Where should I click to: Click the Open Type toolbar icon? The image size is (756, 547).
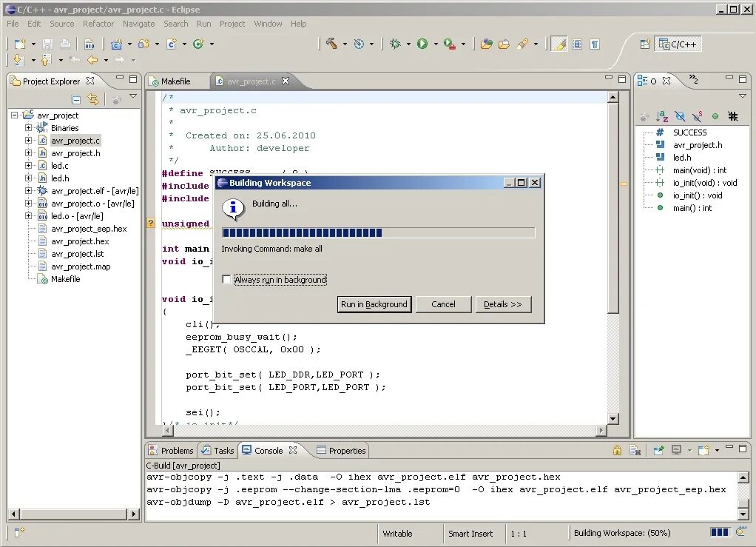487,44
